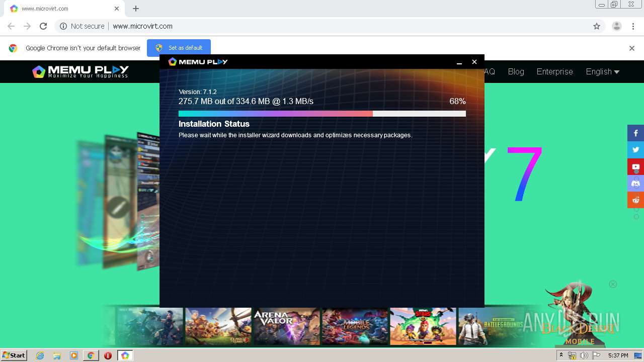Click the Twitter share icon
This screenshot has width=644, height=362.
point(635,150)
